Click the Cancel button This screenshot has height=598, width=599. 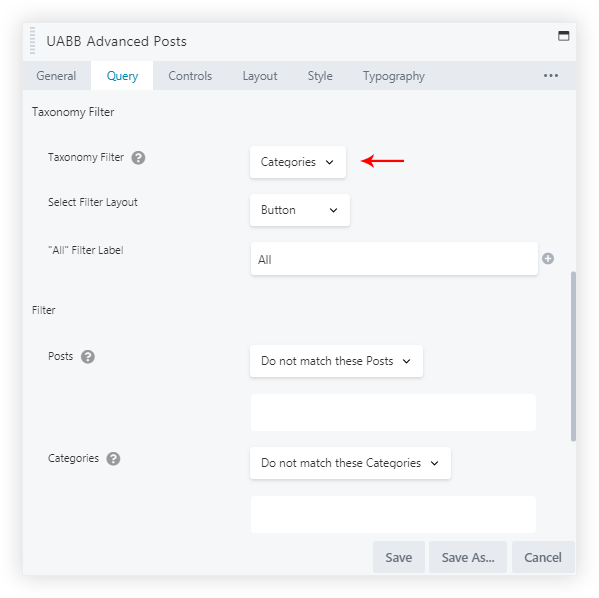tap(543, 557)
